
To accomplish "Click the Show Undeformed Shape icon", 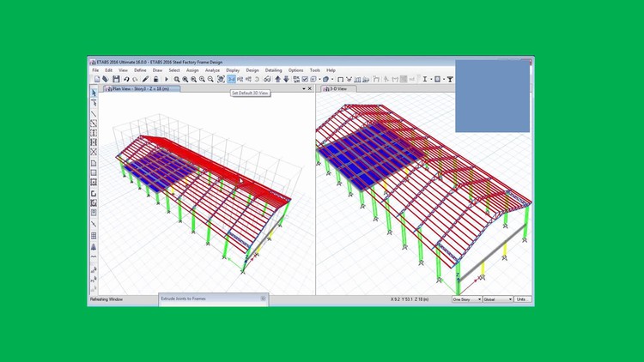I will pos(340,79).
